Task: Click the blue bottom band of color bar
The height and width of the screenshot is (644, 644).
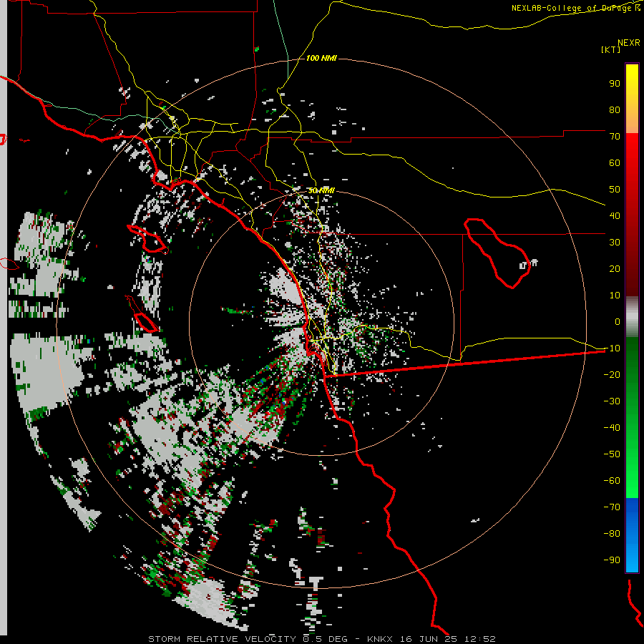Action: click(x=632, y=535)
